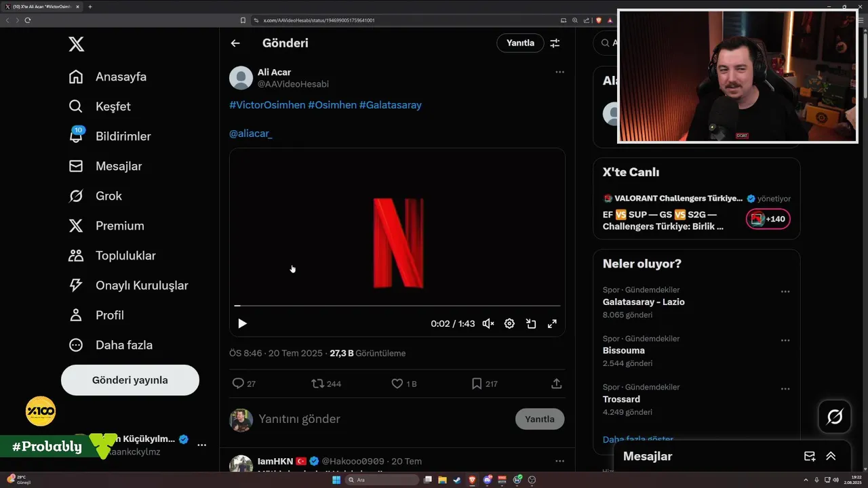Open Steam from the taskbar
The width and height of the screenshot is (868, 488).
[x=457, y=480]
